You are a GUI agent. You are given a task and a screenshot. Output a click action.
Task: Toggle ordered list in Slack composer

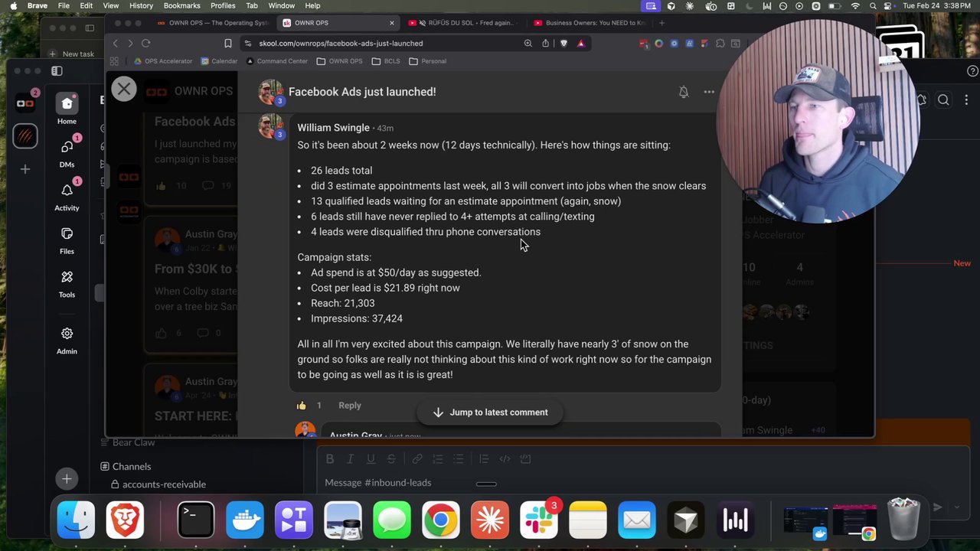pyautogui.click(x=438, y=459)
